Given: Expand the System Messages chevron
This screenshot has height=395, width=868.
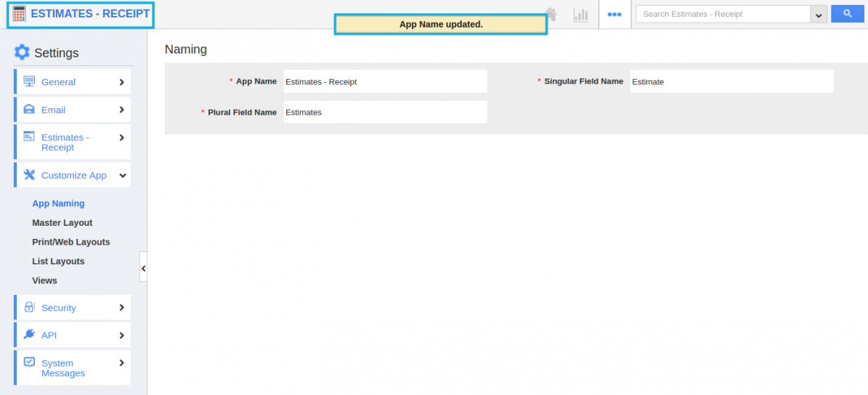Looking at the screenshot, I should click(122, 362).
